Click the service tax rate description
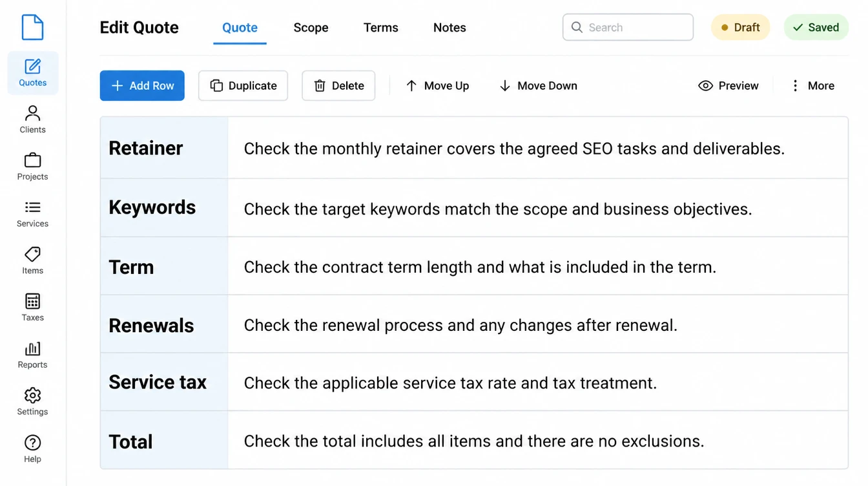The width and height of the screenshot is (868, 486). tap(450, 383)
